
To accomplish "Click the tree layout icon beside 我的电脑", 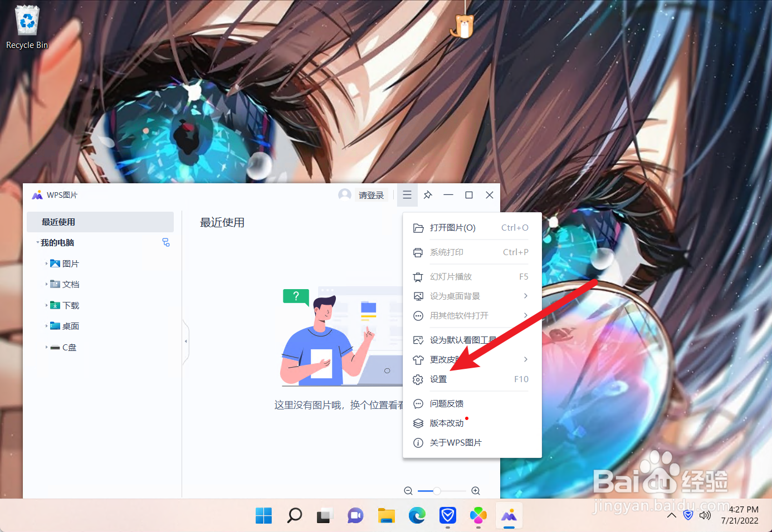I will pos(166,242).
